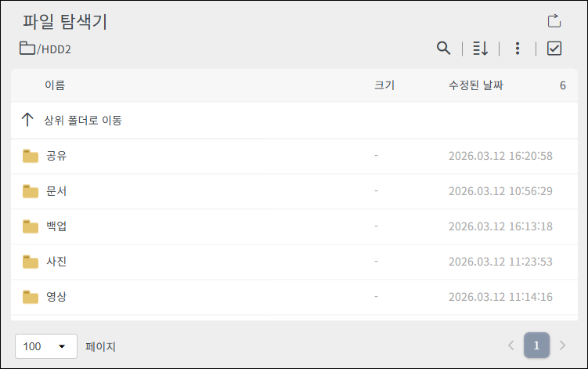Click the 상위 폴더로 이동 link
Screen dimensions: 588x369
point(83,120)
